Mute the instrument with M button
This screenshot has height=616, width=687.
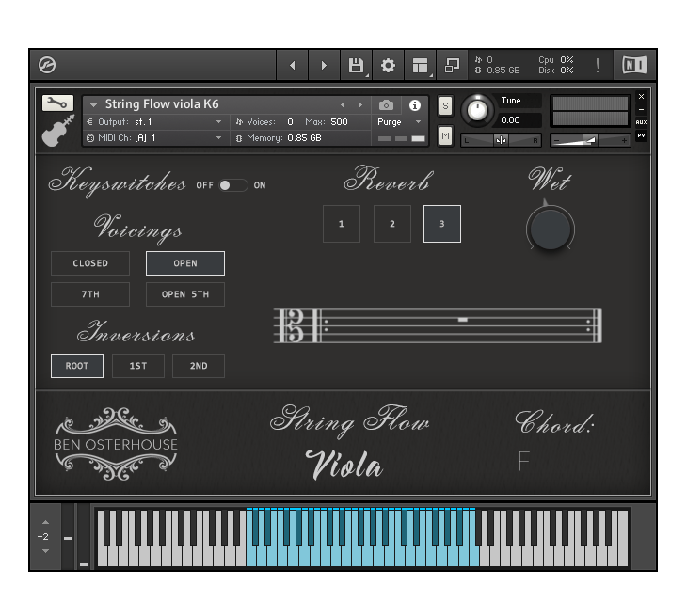tap(445, 135)
